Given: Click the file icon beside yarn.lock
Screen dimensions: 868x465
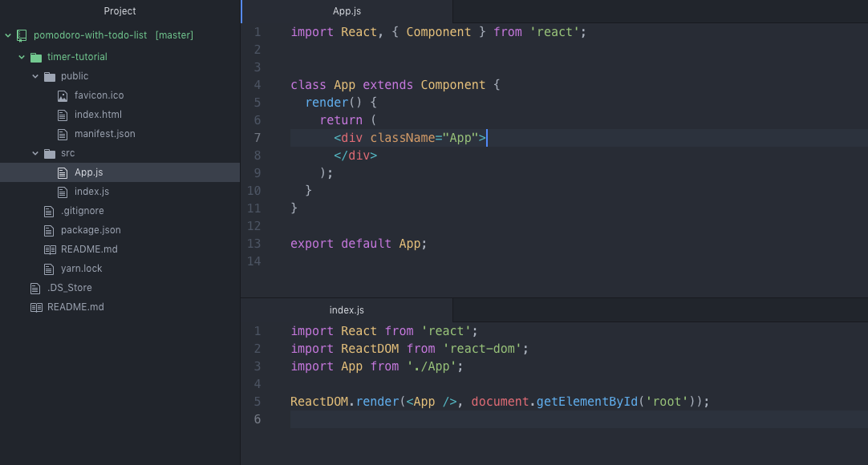Looking at the screenshot, I should point(49,268).
